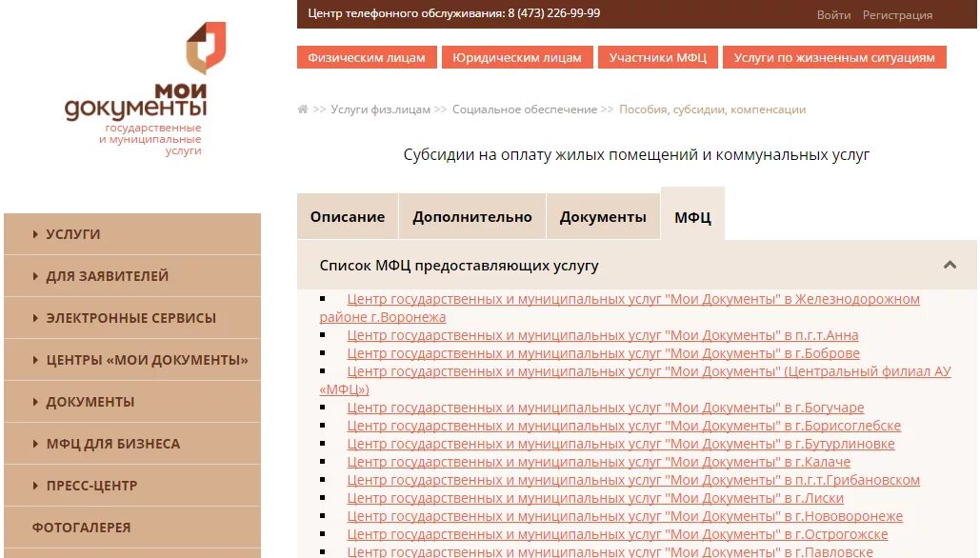980x558 pixels.
Task: Click the home icon in breadcrumbs
Action: click(x=303, y=110)
